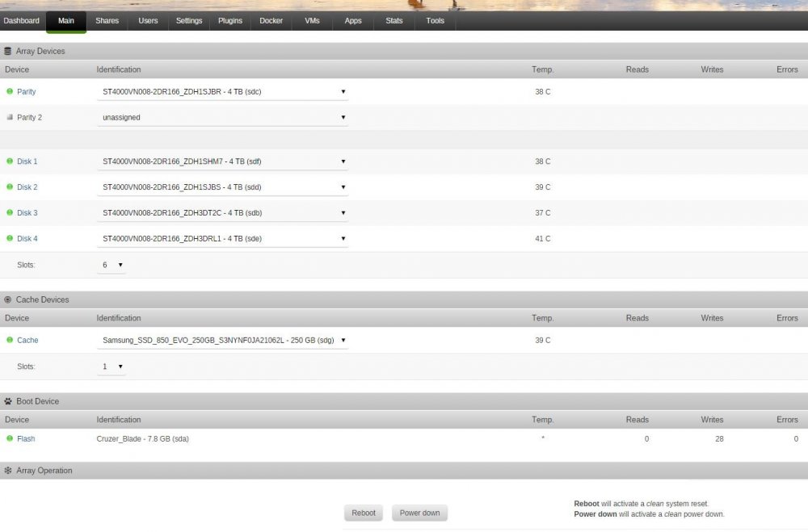
Task: Click the Parity 2 grey status icon
Action: click(x=9, y=117)
